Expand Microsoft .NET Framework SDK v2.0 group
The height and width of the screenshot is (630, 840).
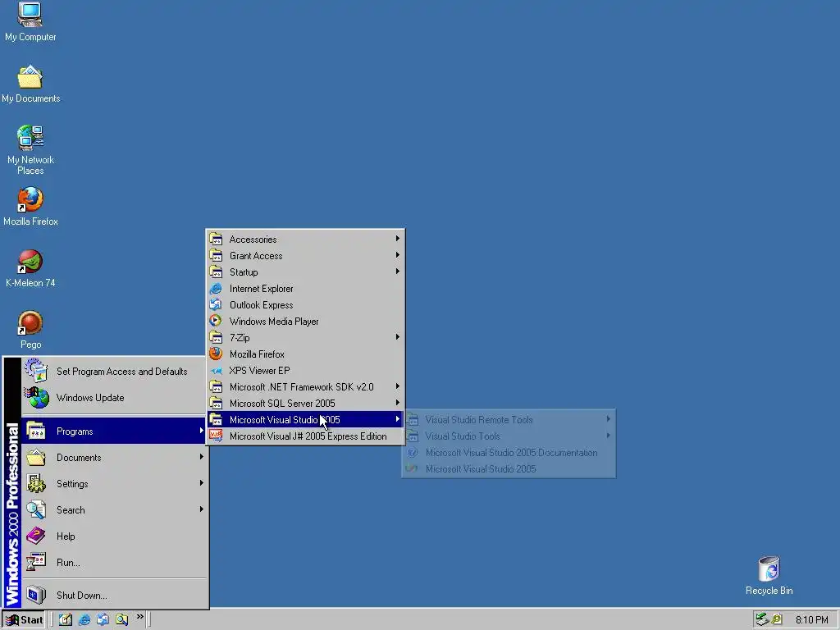pyautogui.click(x=305, y=387)
